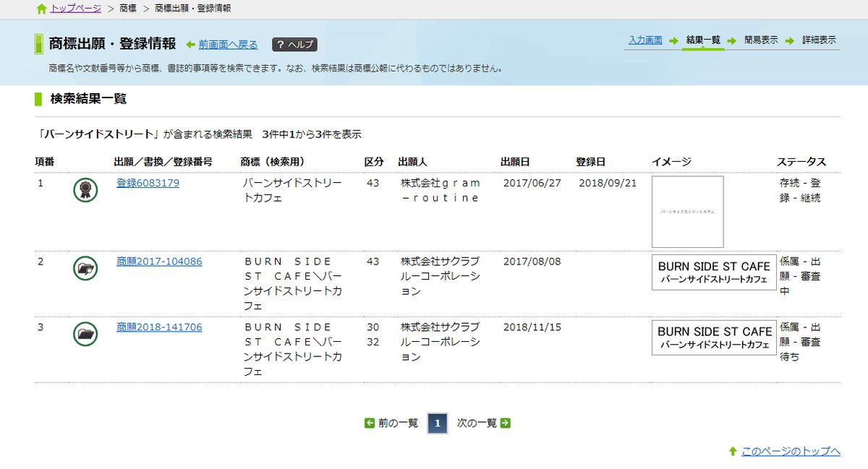
Task: Click page number 1 in pagination
Action: pyautogui.click(x=438, y=423)
